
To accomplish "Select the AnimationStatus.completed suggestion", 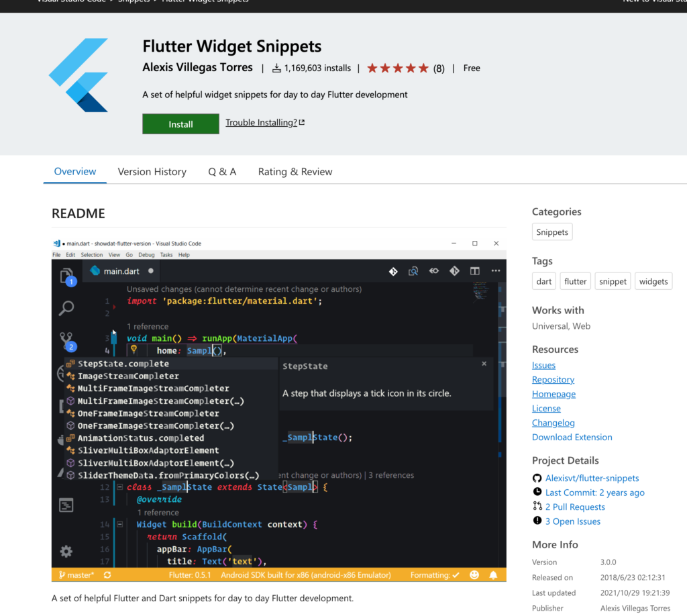I will click(x=171, y=438).
